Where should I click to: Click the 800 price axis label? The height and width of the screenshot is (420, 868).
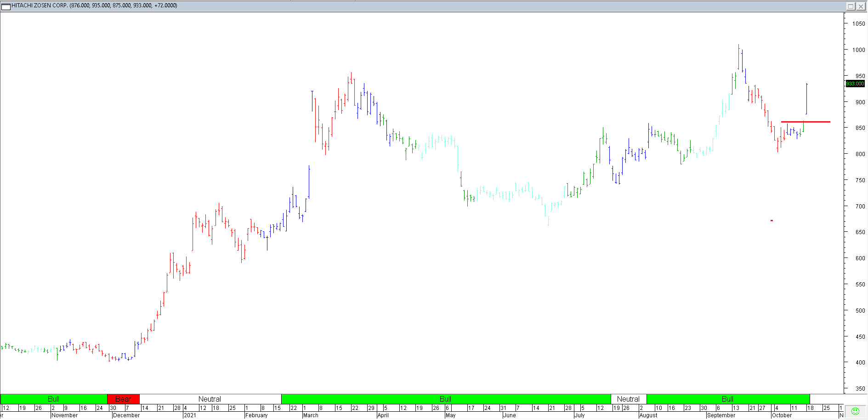point(860,154)
